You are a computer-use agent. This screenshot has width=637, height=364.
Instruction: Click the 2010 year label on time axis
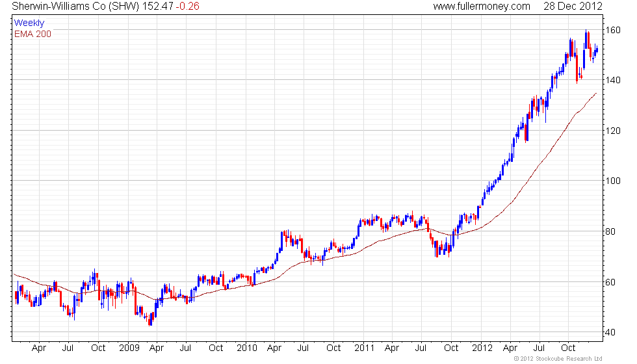tap(247, 348)
